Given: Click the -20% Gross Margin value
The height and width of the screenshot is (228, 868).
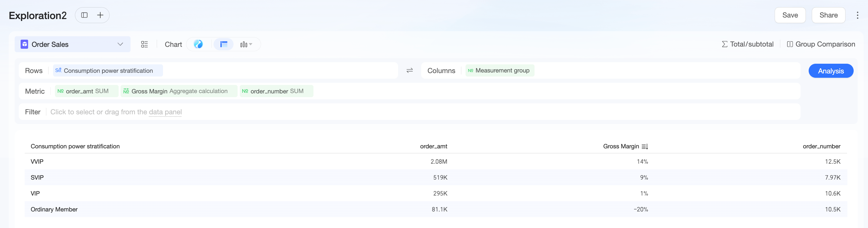Looking at the screenshot, I should [641, 210].
